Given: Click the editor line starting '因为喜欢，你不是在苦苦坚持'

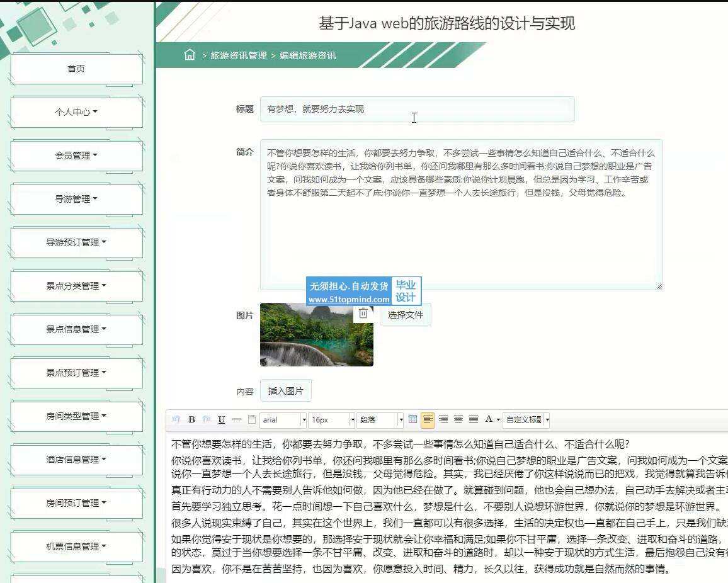Looking at the screenshot, I should (x=421, y=569).
